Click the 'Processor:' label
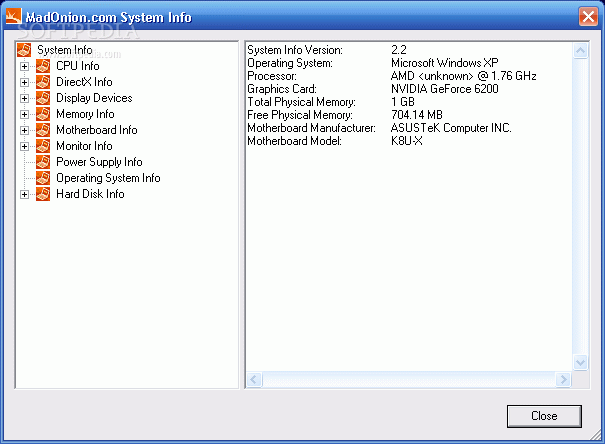This screenshot has height=444, width=605. click(x=272, y=76)
